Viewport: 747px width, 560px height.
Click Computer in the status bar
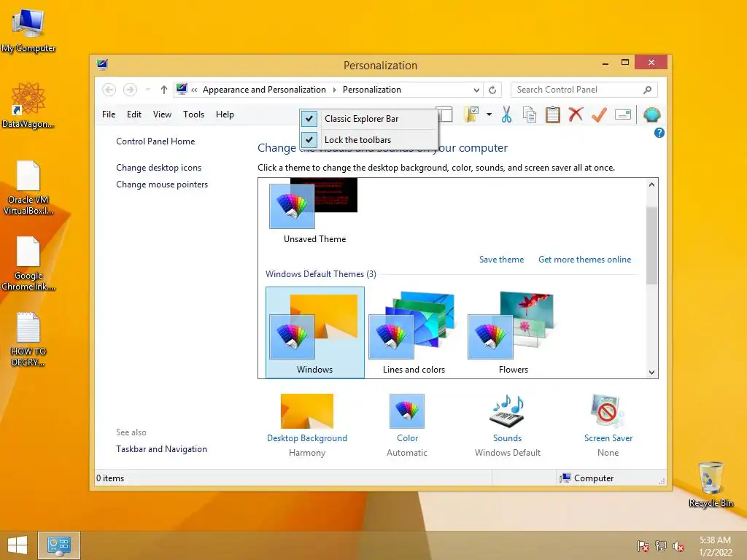point(587,478)
